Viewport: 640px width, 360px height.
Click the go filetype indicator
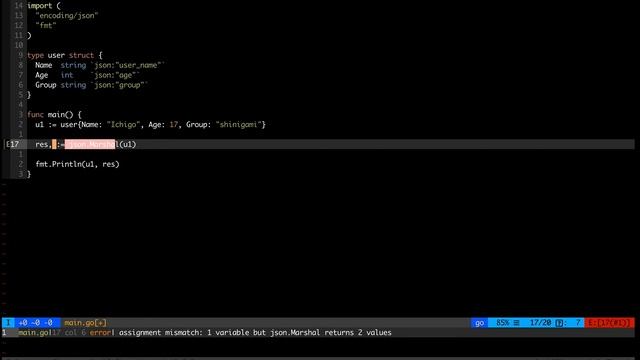click(479, 323)
